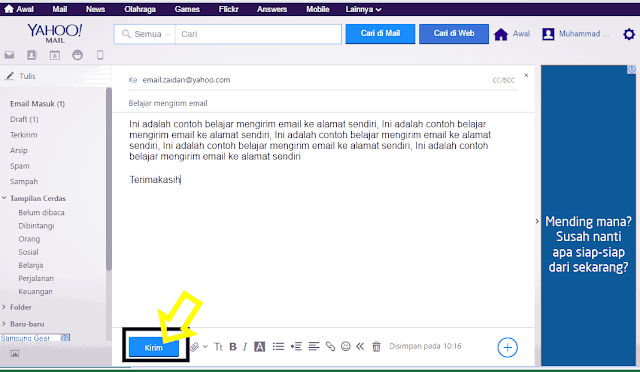Click the Awal home icon beside search
The height and width of the screenshot is (372, 640).
pos(501,34)
